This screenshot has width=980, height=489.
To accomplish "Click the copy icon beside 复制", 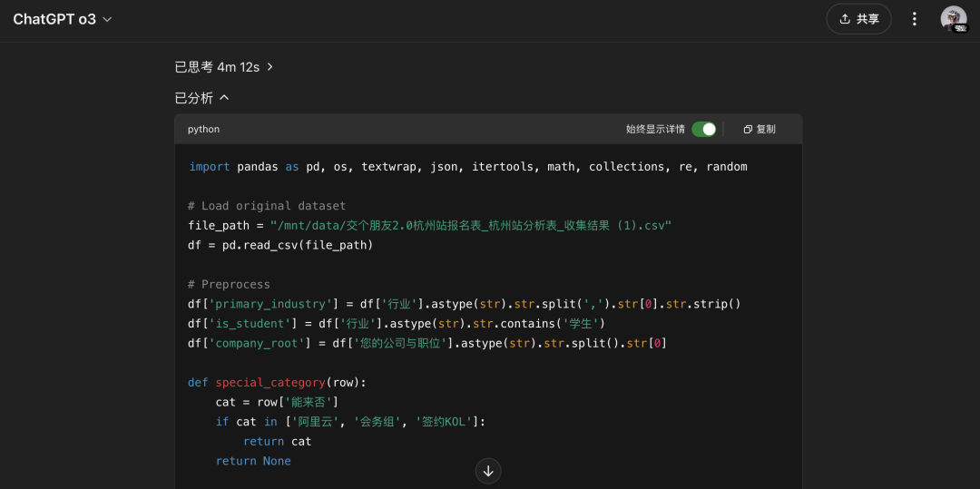I will [748, 129].
